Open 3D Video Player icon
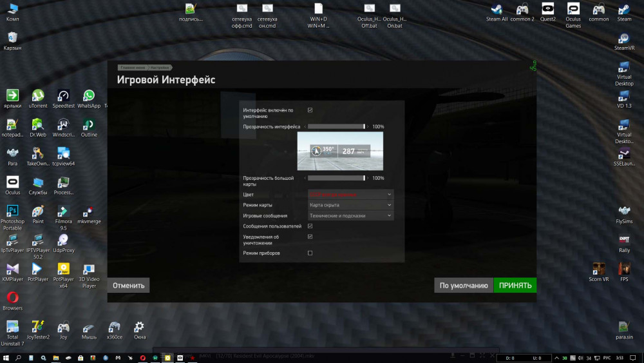The height and width of the screenshot is (363, 644). click(x=89, y=275)
